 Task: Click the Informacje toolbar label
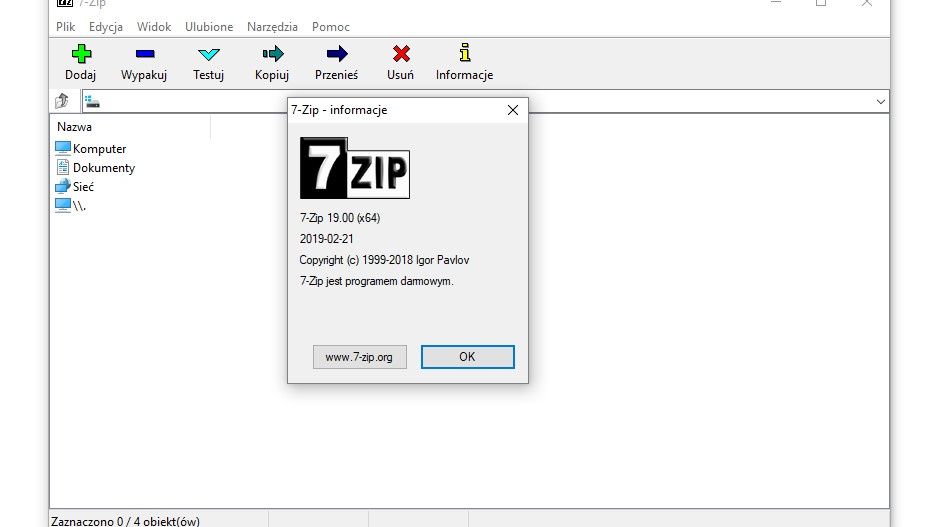click(464, 75)
